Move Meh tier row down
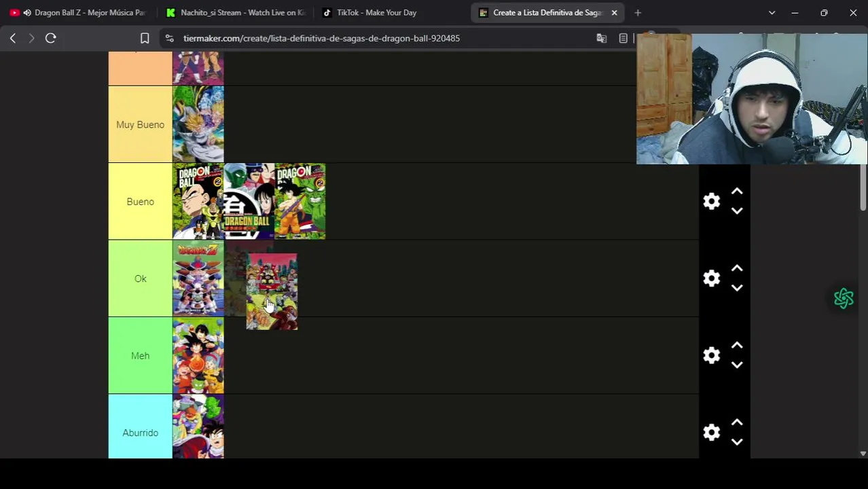Screen dimensions: 868x489 click(x=737, y=365)
